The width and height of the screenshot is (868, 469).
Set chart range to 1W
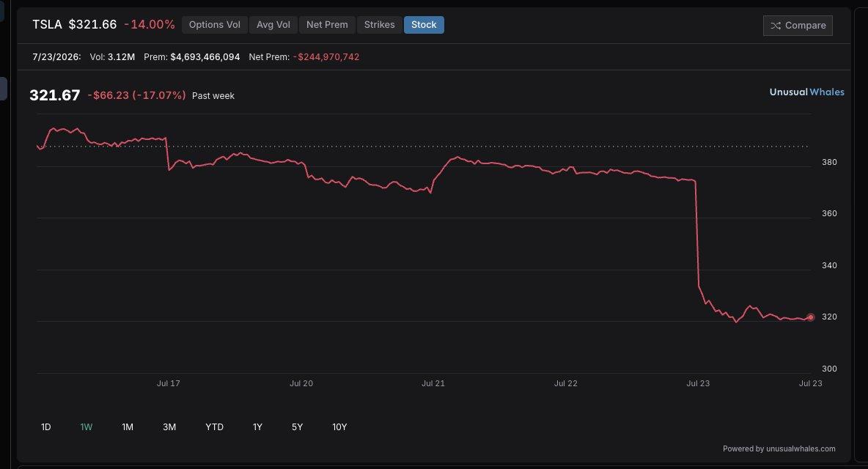coord(87,427)
